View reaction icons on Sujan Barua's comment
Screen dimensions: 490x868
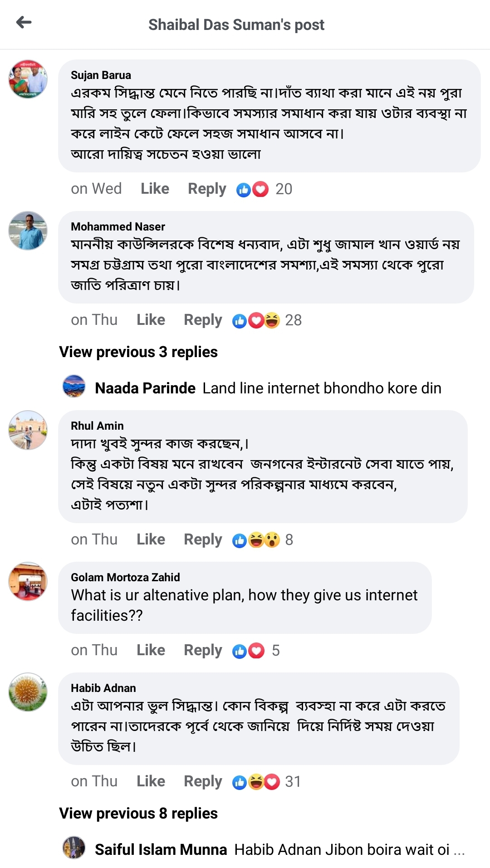[x=252, y=189]
